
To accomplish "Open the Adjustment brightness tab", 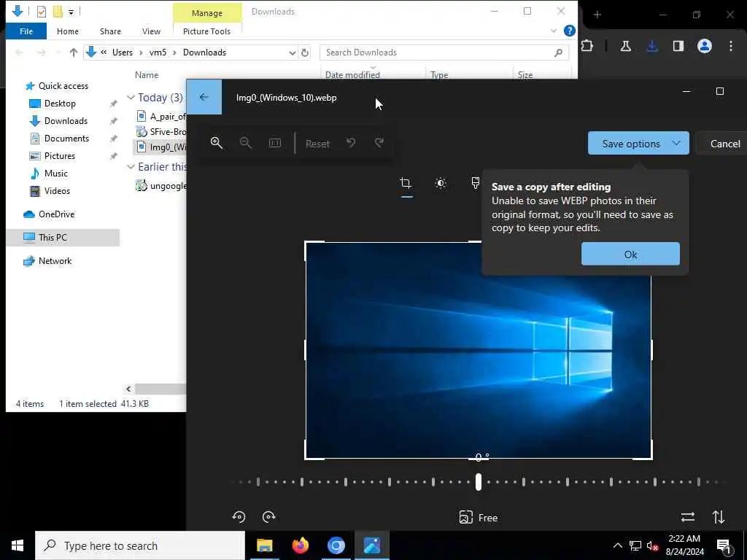I will (441, 183).
